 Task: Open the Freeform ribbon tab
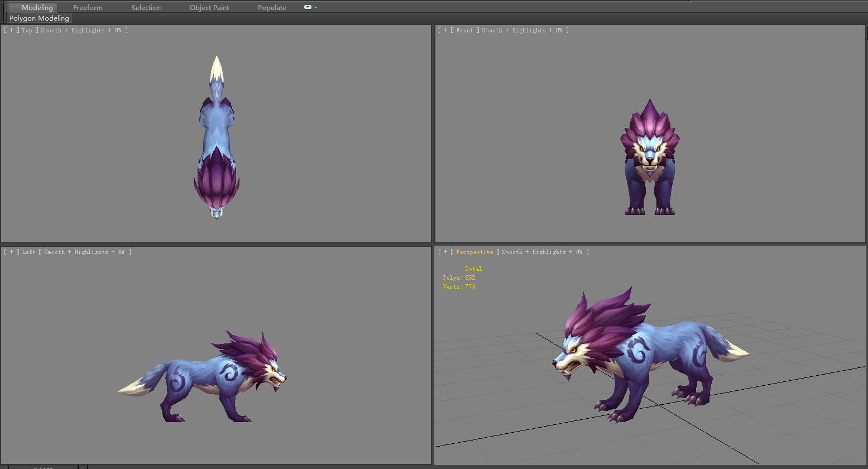[88, 8]
